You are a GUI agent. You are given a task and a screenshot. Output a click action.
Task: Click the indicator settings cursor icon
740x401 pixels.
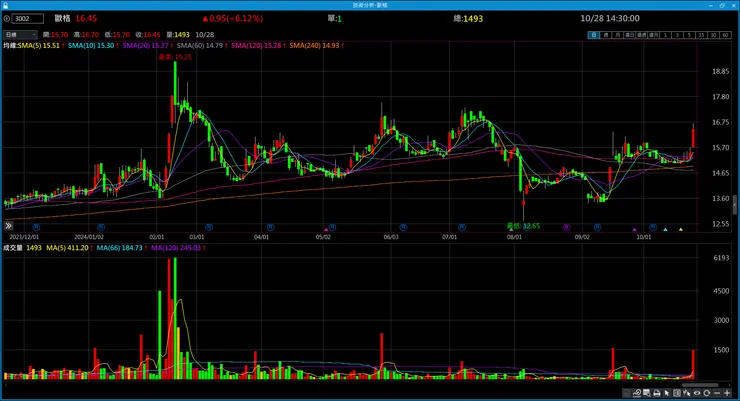point(686,393)
